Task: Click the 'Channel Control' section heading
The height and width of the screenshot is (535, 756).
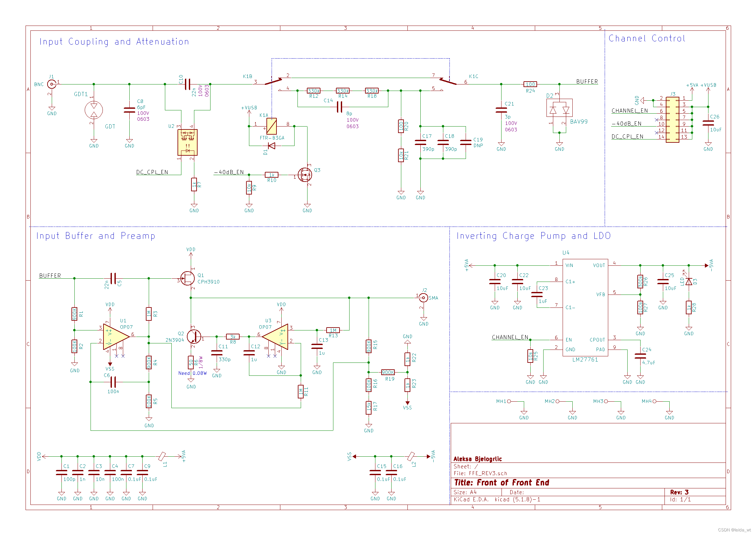Action: click(x=647, y=39)
